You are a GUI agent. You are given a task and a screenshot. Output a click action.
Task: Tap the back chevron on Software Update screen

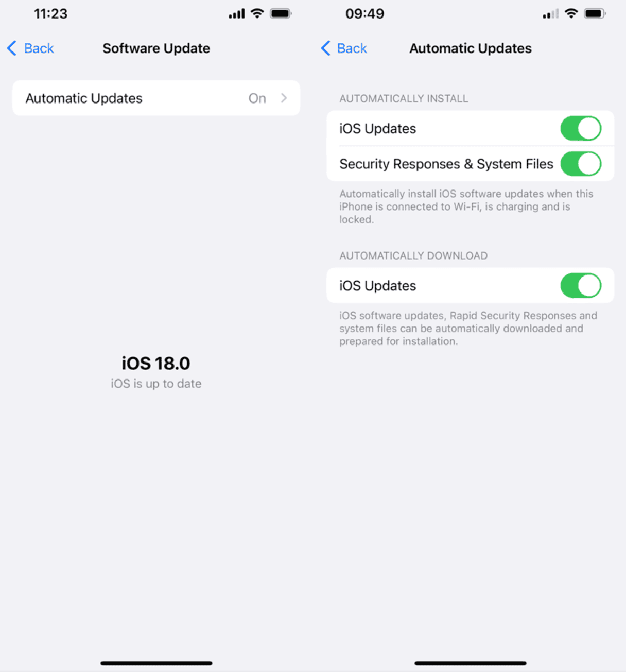click(12, 48)
